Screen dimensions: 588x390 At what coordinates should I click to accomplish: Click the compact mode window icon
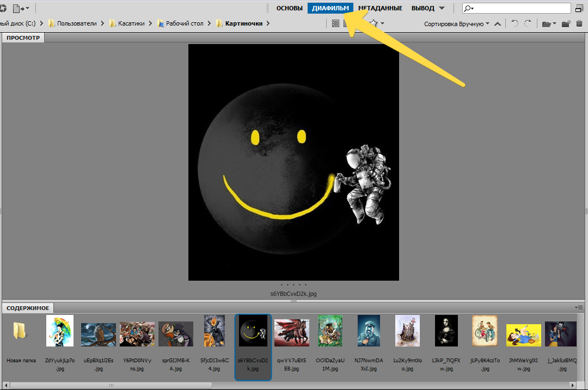click(579, 8)
